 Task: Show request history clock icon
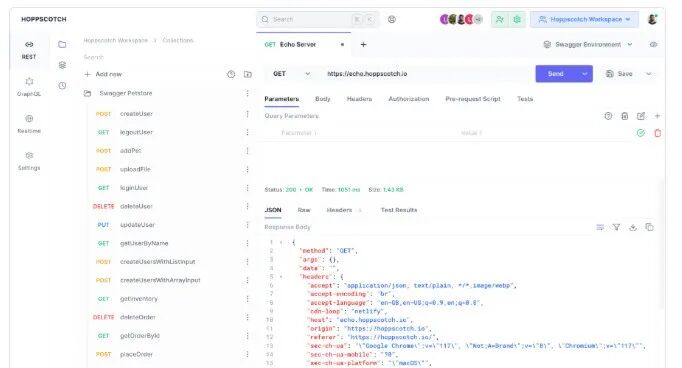click(x=63, y=86)
